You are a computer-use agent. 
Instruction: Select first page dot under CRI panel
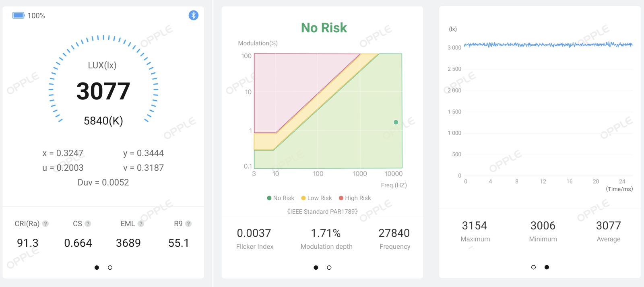coord(97,268)
